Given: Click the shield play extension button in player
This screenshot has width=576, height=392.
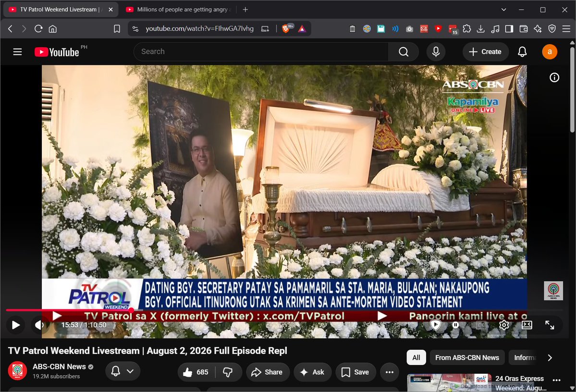Looking at the screenshot, I should 435,325.
